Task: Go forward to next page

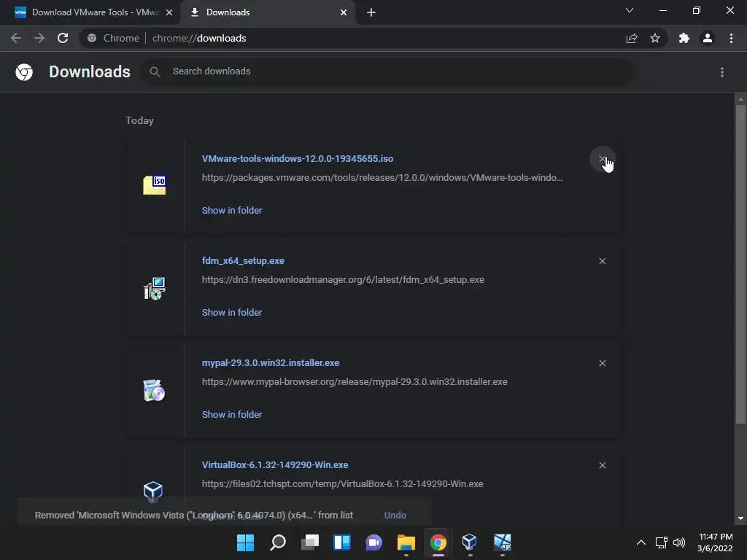Action: [x=39, y=38]
